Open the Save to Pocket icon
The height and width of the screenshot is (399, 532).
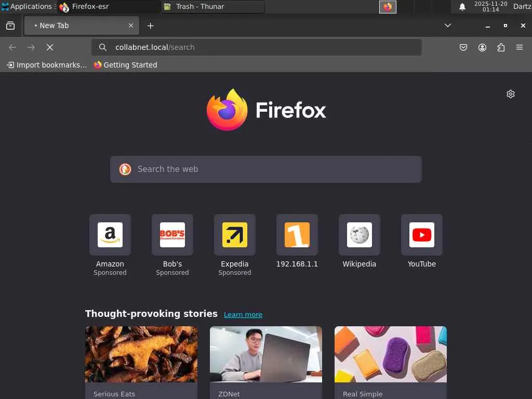[463, 47]
